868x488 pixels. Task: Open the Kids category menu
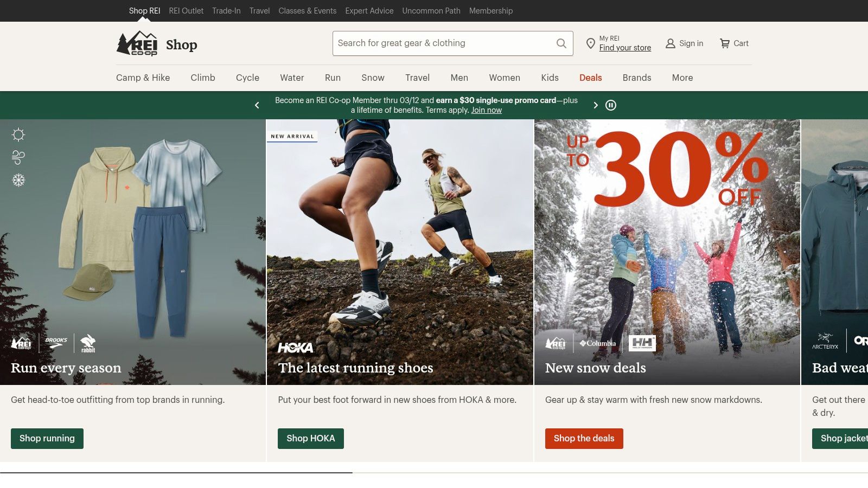coord(550,78)
